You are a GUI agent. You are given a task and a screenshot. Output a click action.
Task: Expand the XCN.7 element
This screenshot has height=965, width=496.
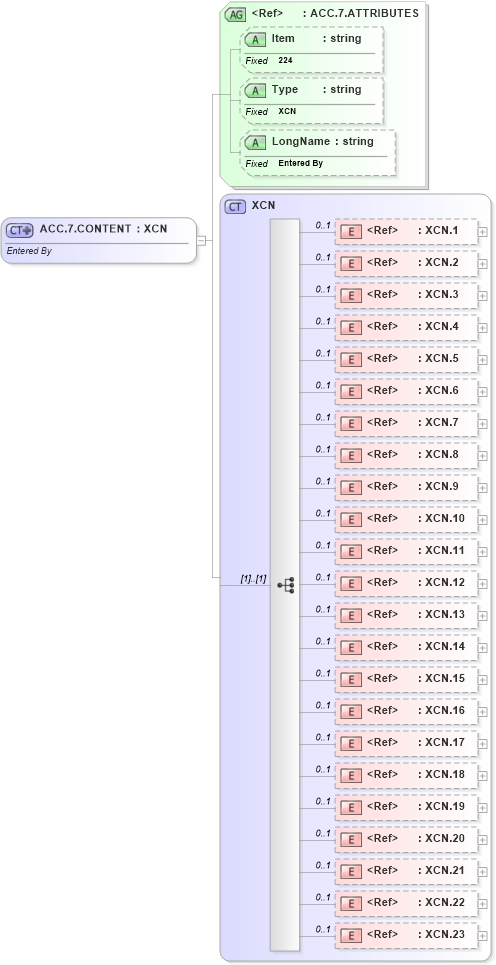[482, 424]
